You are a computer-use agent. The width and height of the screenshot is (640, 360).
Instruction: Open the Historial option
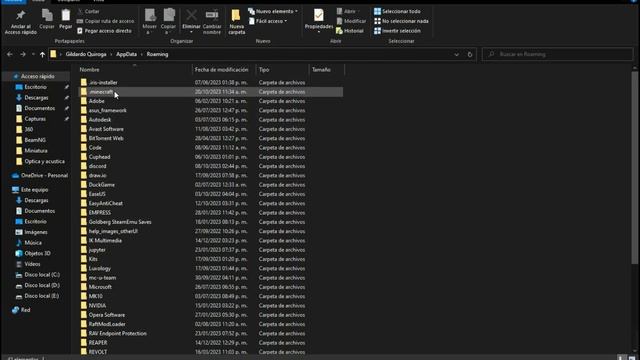click(350, 31)
